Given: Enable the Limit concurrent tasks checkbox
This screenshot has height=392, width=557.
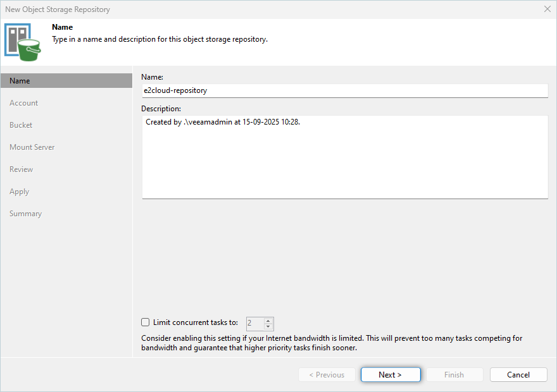Looking at the screenshot, I should tap(146, 322).
